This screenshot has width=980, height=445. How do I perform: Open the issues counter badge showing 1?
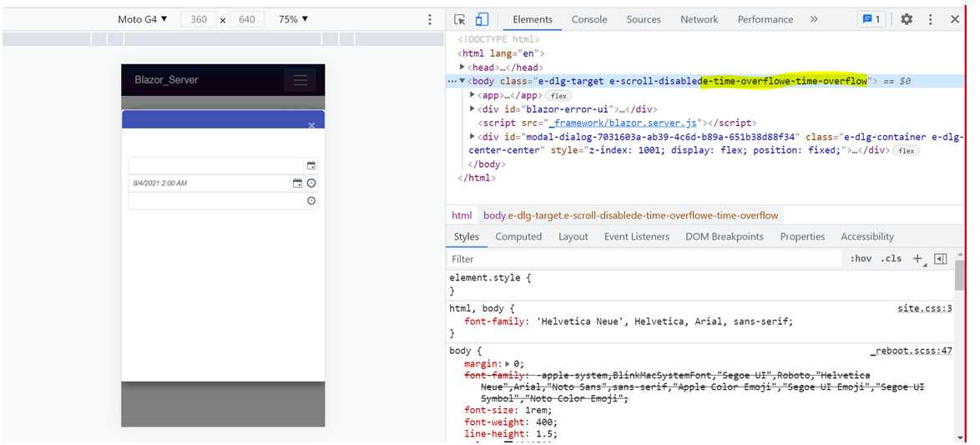pos(871,19)
